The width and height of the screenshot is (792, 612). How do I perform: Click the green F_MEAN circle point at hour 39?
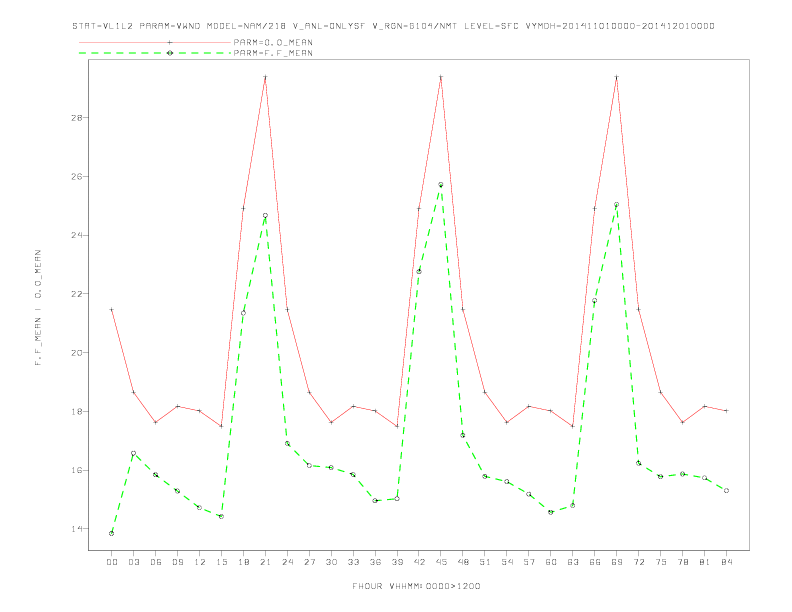(397, 499)
